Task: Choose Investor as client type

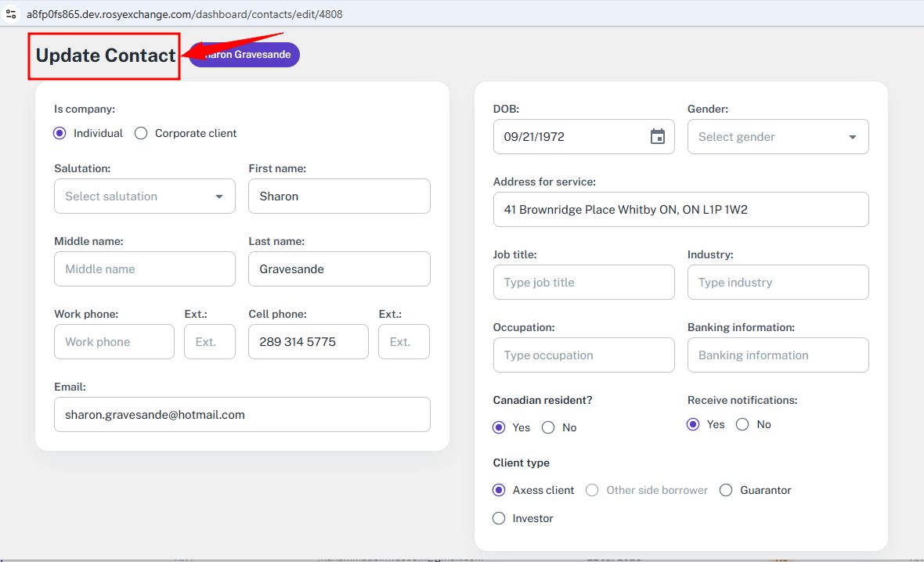Action: click(499, 518)
